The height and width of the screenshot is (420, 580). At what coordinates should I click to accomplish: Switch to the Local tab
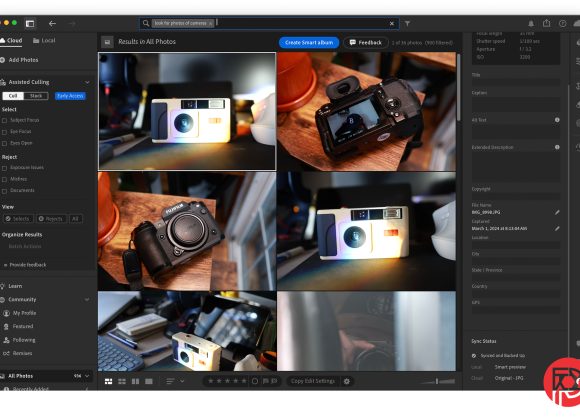(44, 41)
